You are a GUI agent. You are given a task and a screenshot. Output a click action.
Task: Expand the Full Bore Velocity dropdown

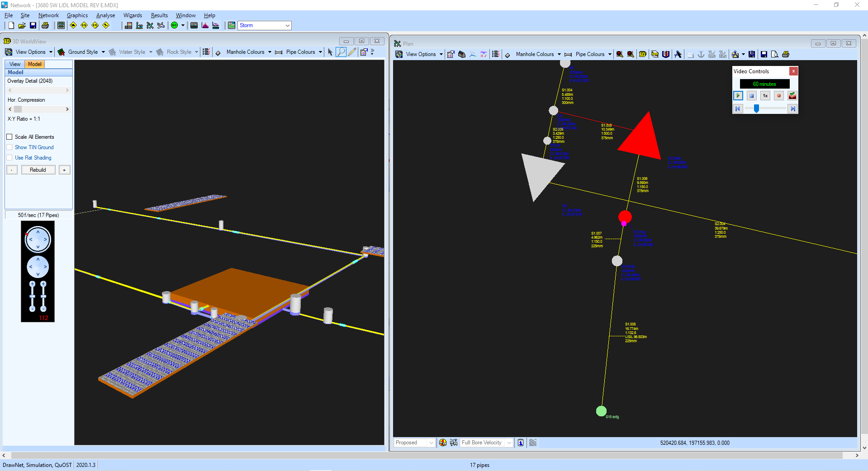509,443
